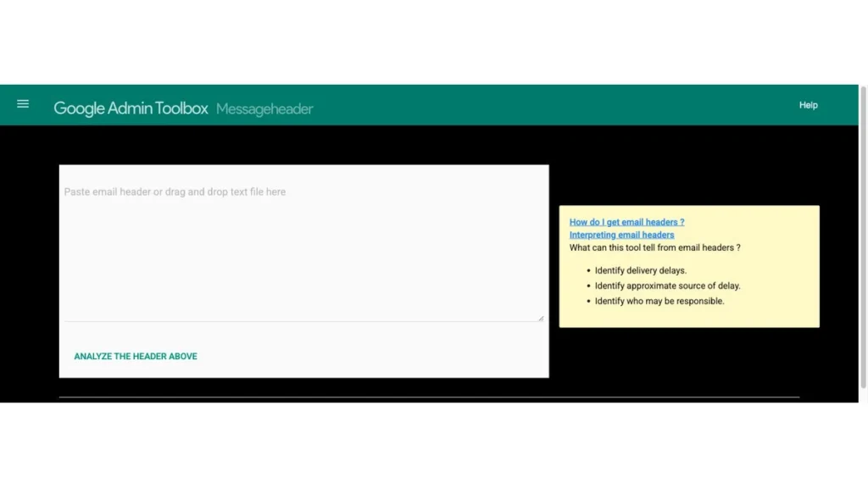Open the Help link in header

click(808, 105)
